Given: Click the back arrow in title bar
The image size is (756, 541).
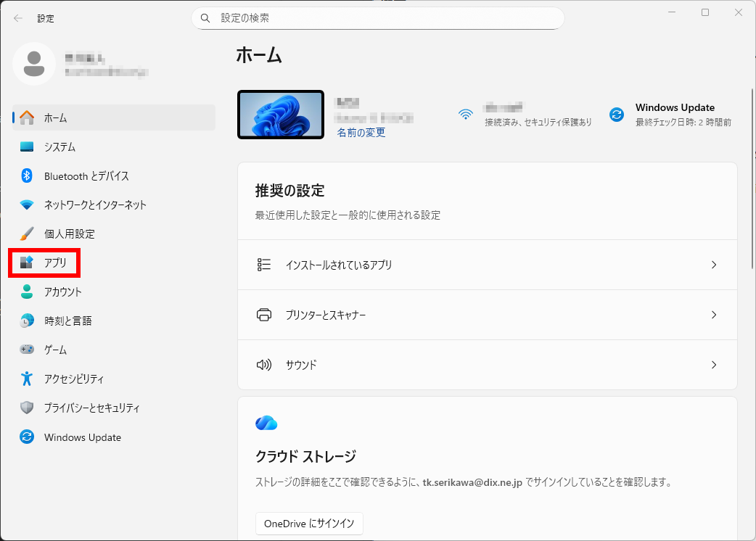Looking at the screenshot, I should point(18,18).
